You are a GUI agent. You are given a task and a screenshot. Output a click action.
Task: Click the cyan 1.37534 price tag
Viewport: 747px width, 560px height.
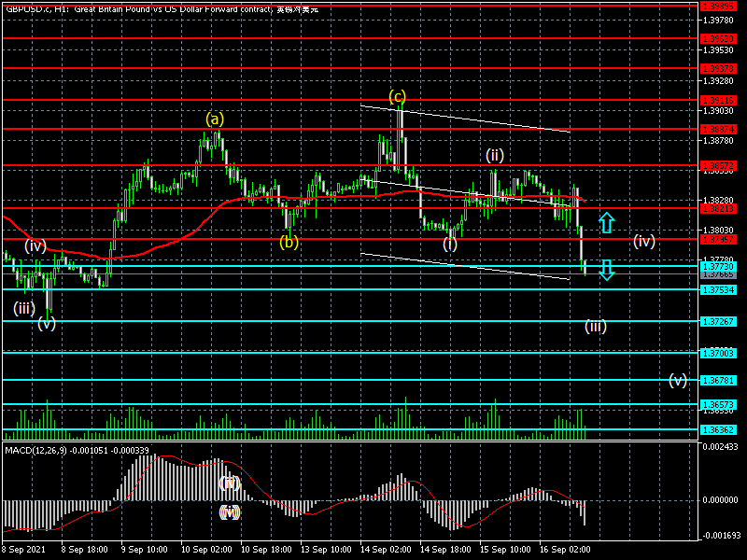[x=718, y=289]
